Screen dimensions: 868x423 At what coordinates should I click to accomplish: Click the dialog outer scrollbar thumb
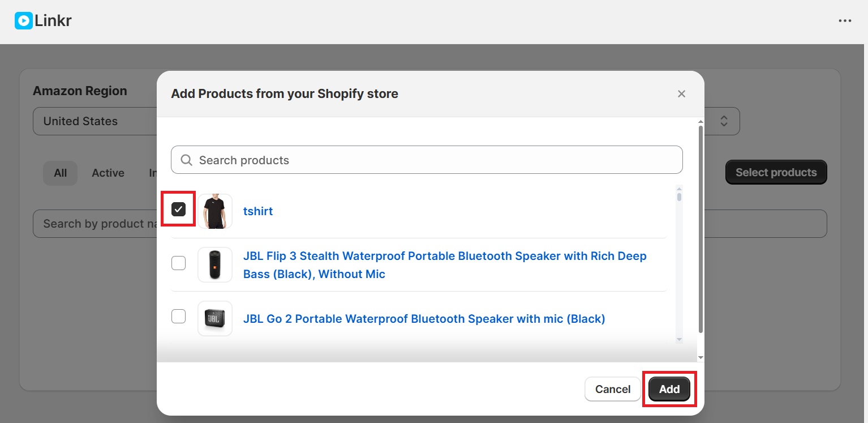click(x=701, y=229)
